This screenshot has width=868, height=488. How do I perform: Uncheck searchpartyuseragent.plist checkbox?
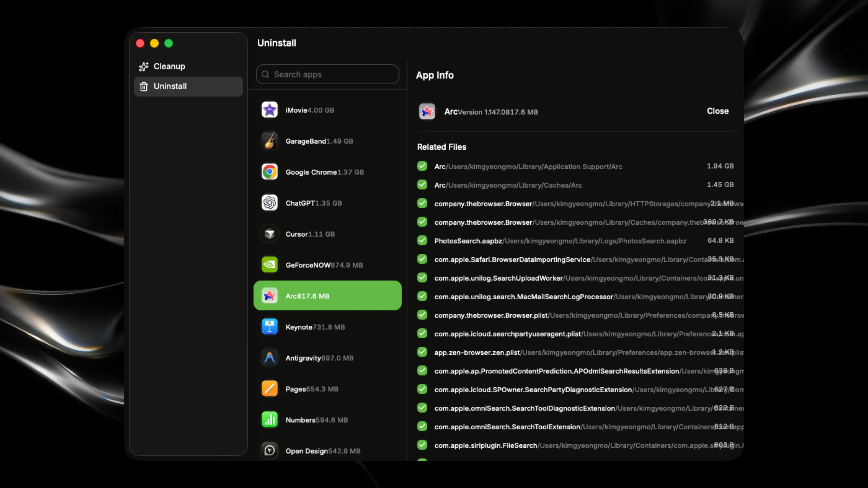pyautogui.click(x=422, y=333)
